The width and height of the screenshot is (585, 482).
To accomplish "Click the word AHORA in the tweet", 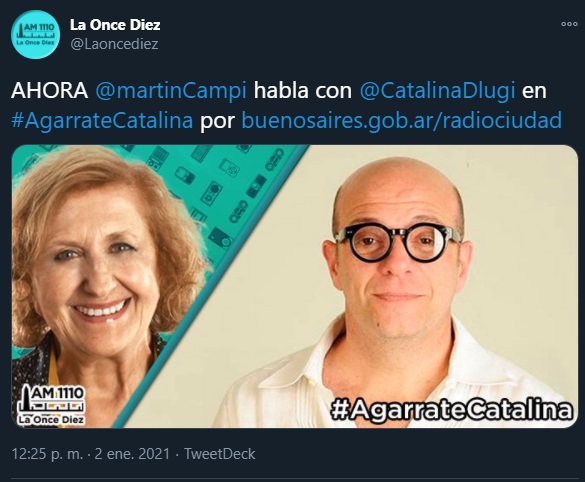I will click(x=50, y=91).
